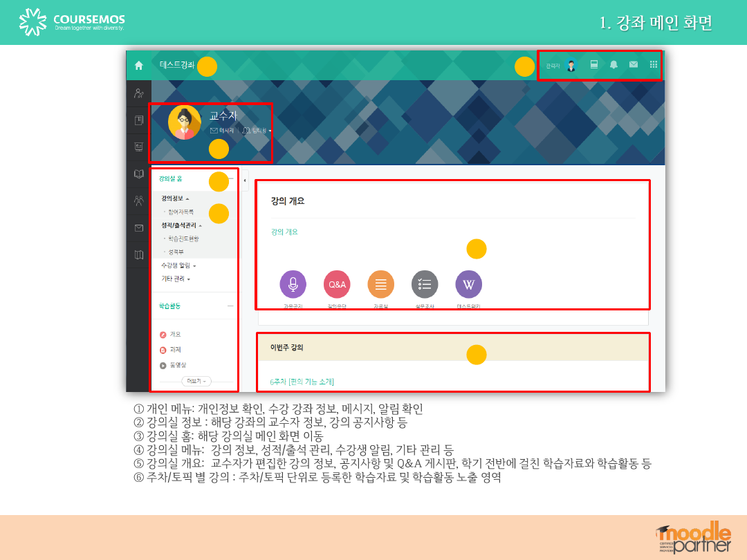Open the apps grid icon

pos(653,65)
